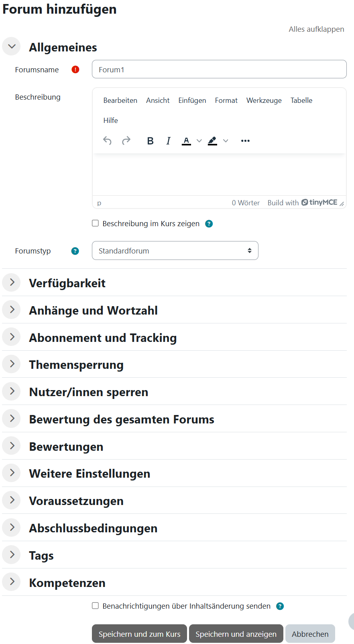
Task: Enable Beschreibung im Kurs zeigen checkbox
Action: pos(96,223)
